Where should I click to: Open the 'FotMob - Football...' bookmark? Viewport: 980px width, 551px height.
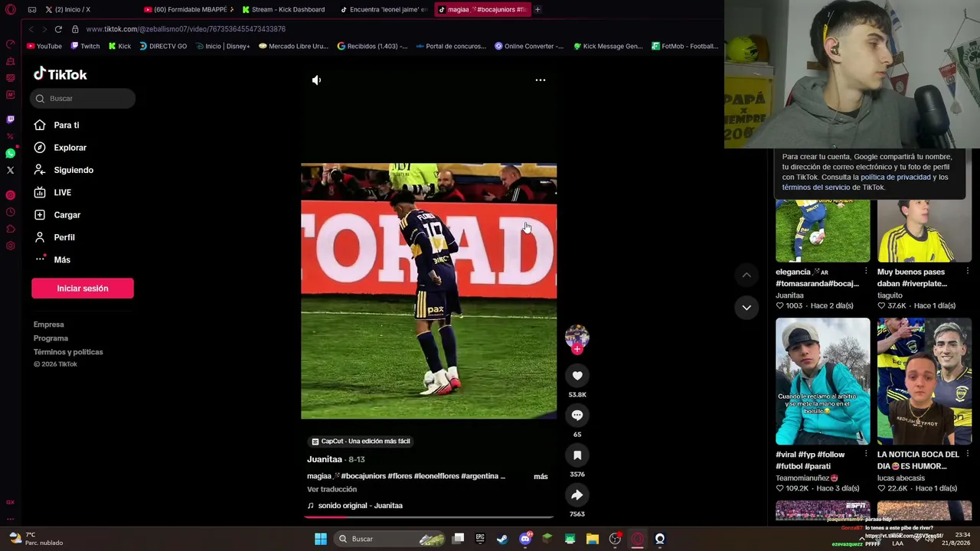684,46
